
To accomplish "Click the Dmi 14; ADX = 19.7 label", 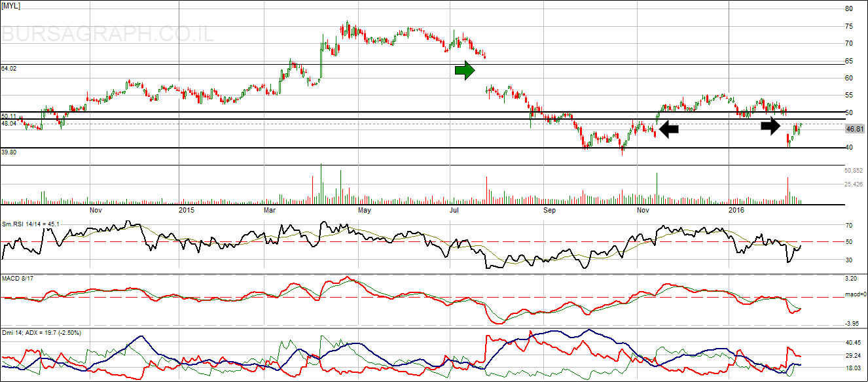I will click(x=41, y=333).
